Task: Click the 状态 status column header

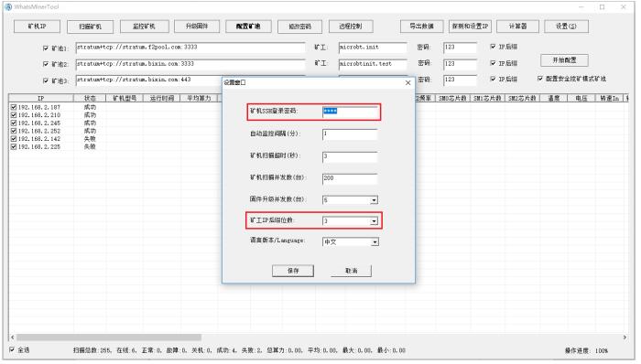Action: (x=90, y=99)
